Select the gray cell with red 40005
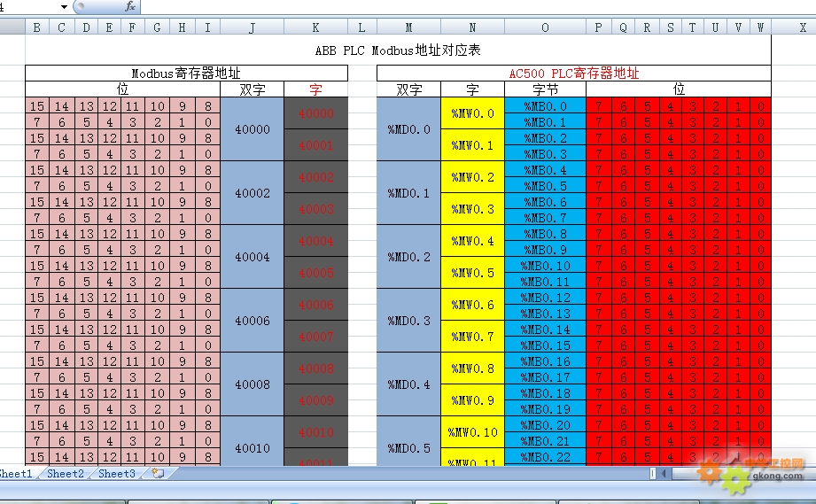This screenshot has width=816, height=504. [316, 273]
